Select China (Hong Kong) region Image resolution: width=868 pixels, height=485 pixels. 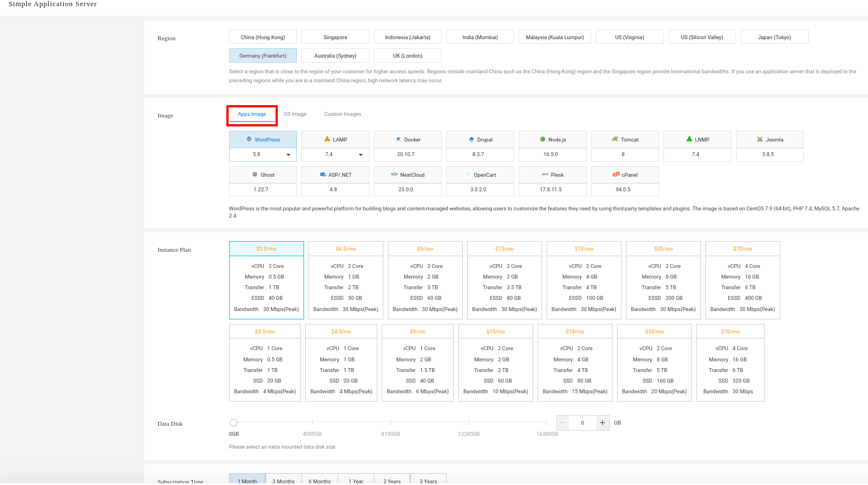click(x=263, y=37)
